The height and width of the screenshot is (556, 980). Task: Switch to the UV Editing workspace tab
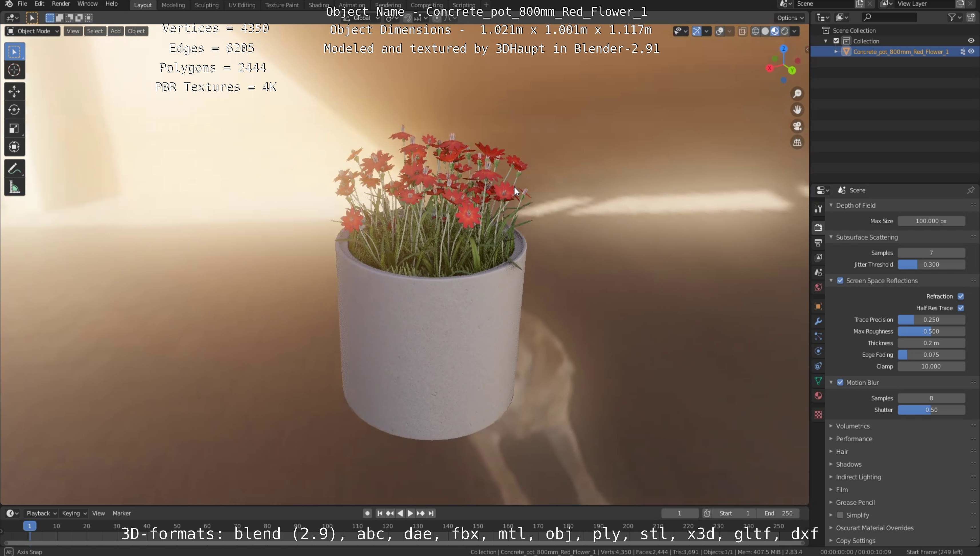coord(242,5)
